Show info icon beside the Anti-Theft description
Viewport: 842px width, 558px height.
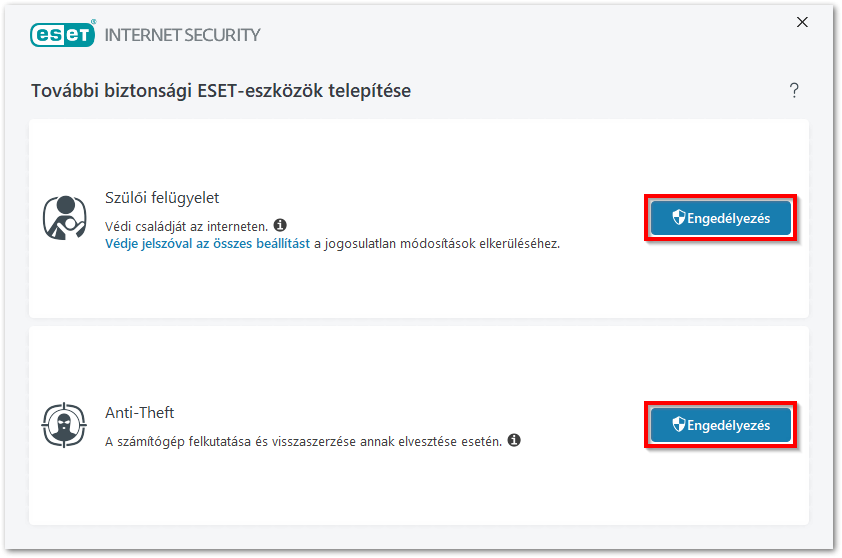coord(514,440)
